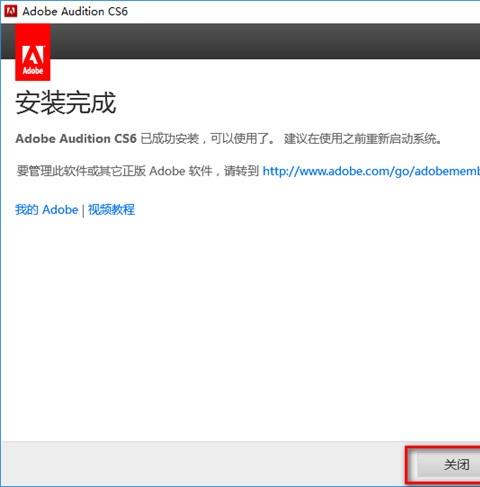Click the 'Adobe Audition CS6' window title text
The width and height of the screenshot is (480, 487).
75,11
